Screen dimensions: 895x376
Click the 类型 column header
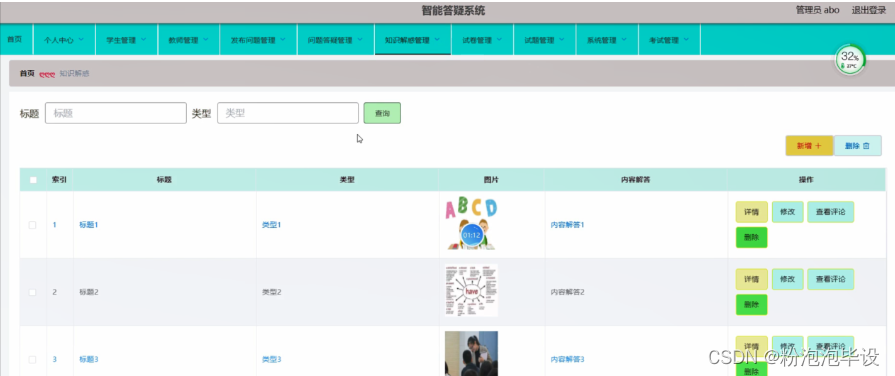point(347,180)
